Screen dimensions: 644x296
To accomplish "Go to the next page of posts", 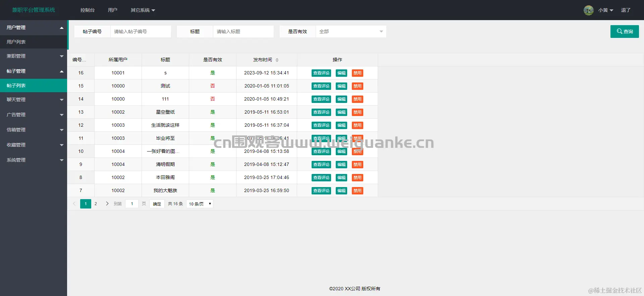I will [x=107, y=203].
